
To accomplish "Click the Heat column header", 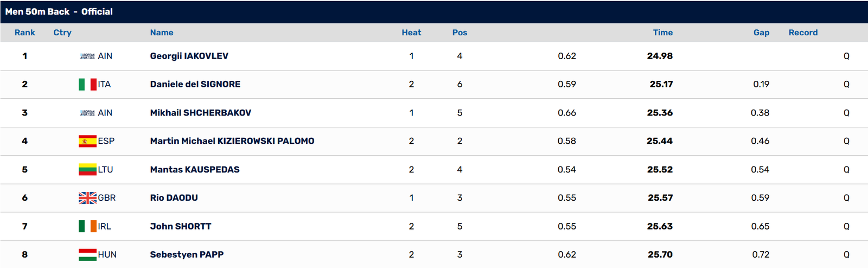I will coord(411,33).
